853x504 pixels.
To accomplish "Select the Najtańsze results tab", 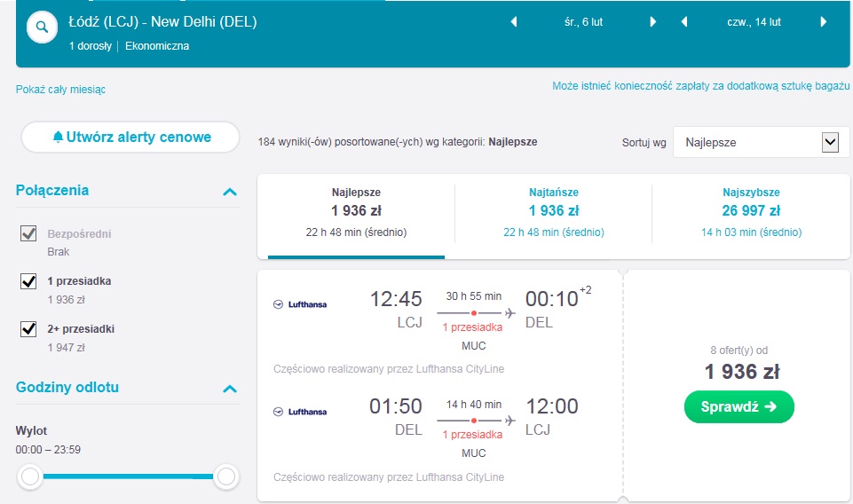I will point(554,217).
